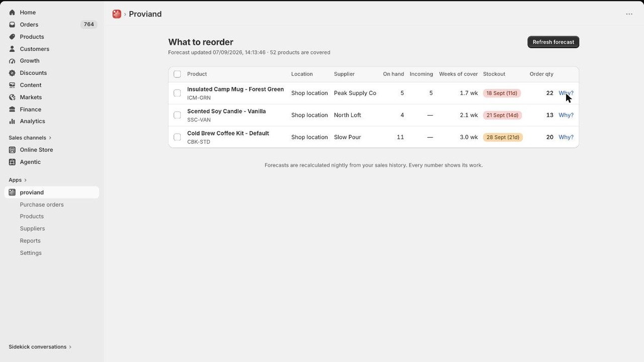Expand the Sales channels section
The height and width of the screenshot is (362, 644).
[x=30, y=138]
